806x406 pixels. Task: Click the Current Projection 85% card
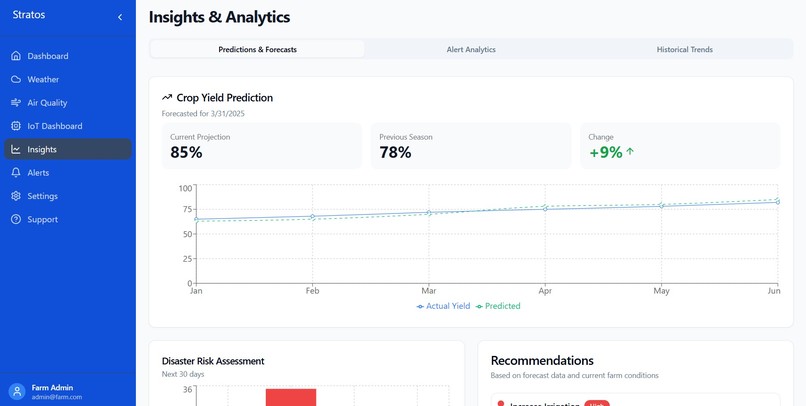click(x=255, y=146)
